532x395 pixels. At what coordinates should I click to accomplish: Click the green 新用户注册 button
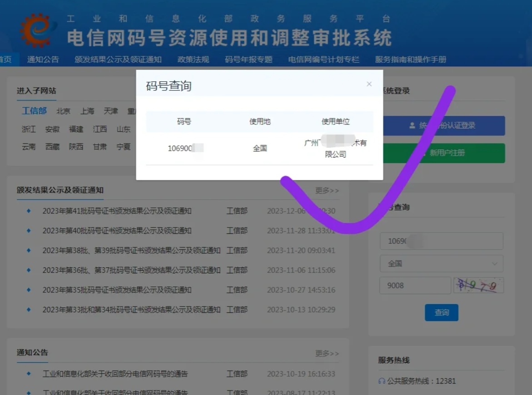[441, 153]
